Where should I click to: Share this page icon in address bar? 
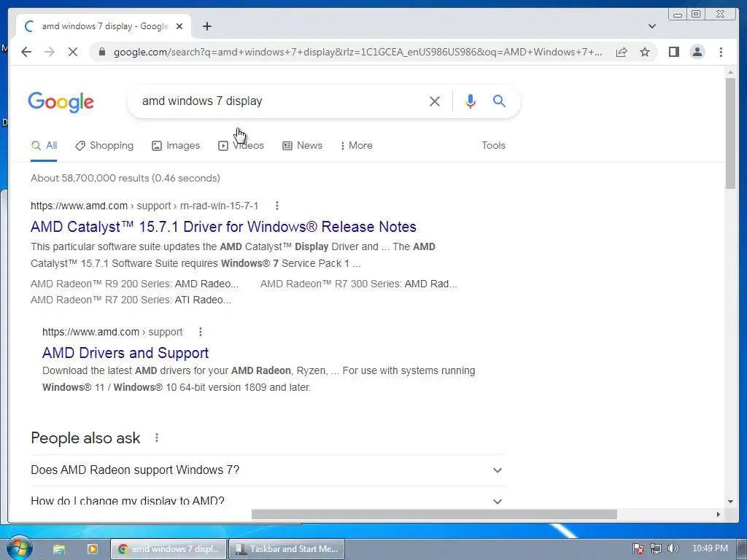coord(622,52)
